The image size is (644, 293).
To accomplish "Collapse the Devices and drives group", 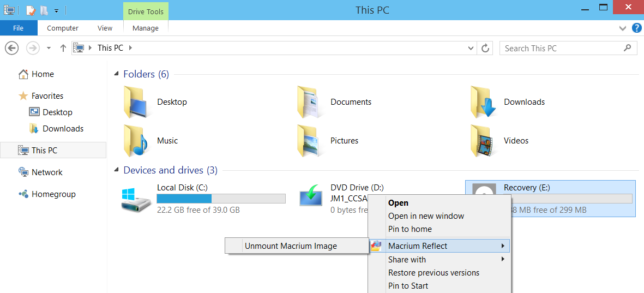I will 116,170.
